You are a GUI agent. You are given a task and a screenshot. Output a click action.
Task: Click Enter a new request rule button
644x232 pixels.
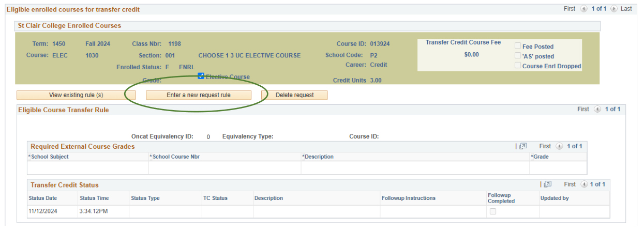[x=199, y=95]
